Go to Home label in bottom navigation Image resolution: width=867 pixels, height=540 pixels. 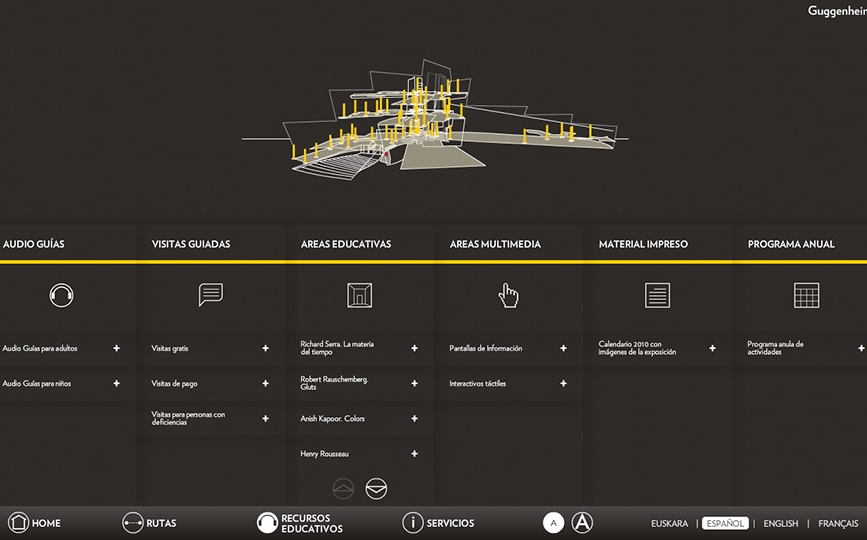(x=46, y=523)
